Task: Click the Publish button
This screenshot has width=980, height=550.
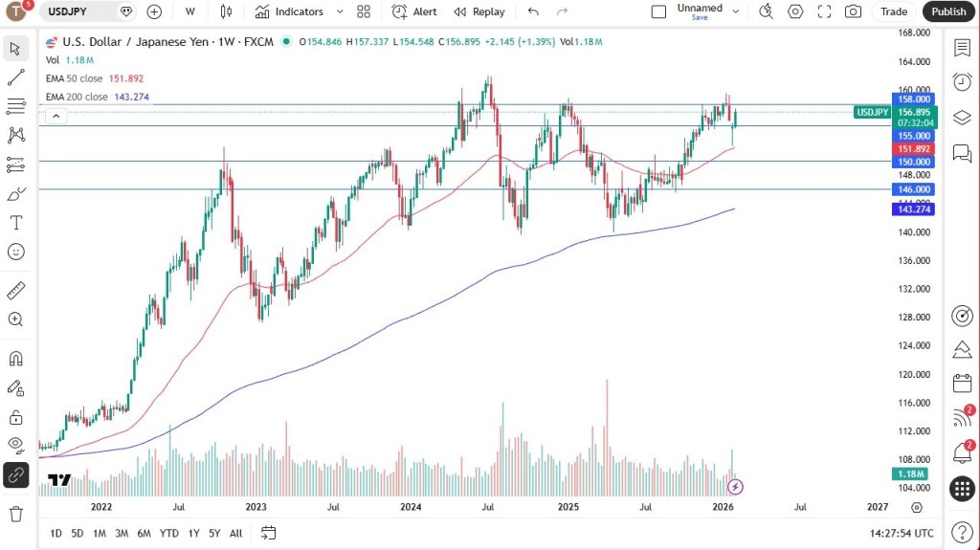Action: (x=948, y=11)
